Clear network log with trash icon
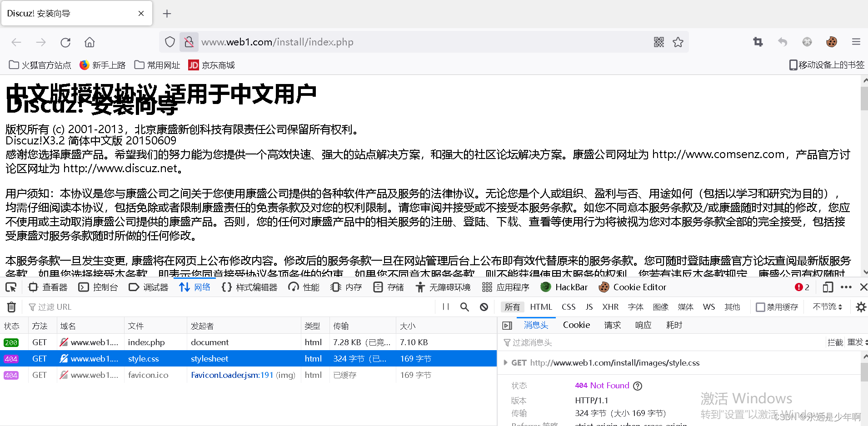The width and height of the screenshot is (868, 426). (12, 307)
